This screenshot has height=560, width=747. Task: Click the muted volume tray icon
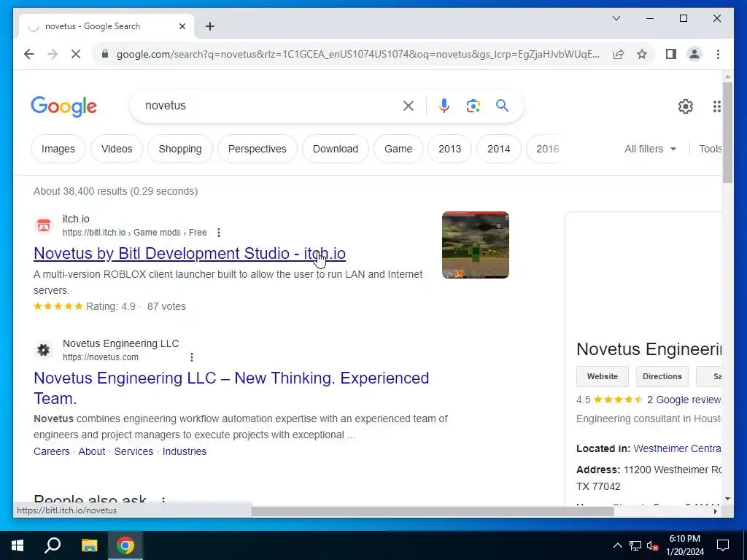click(x=653, y=545)
